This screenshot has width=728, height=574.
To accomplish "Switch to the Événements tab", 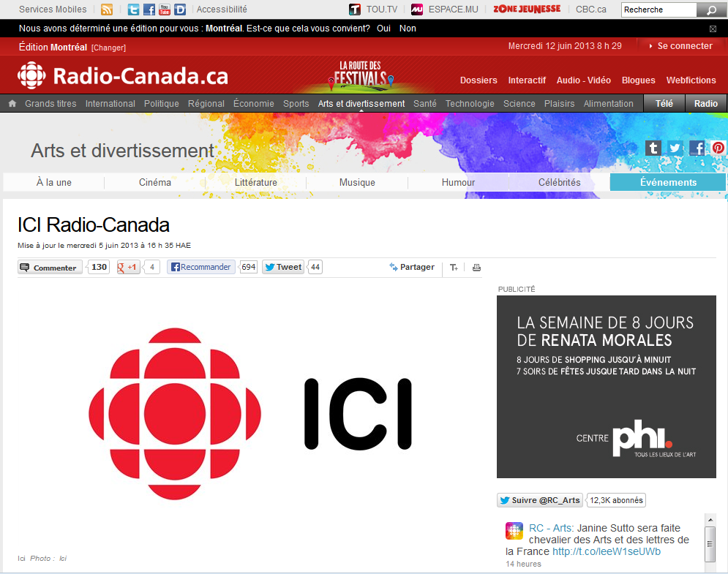I will (668, 182).
